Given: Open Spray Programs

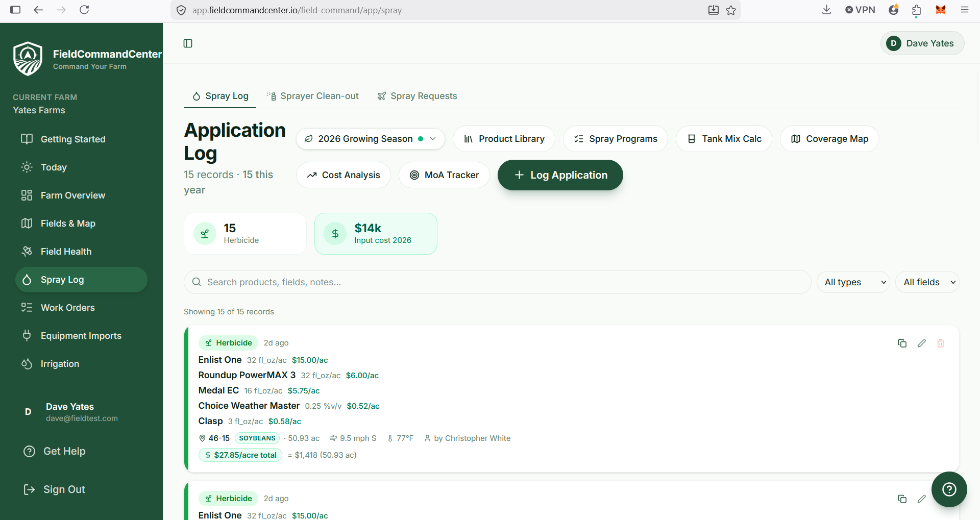Looking at the screenshot, I should tap(615, 139).
